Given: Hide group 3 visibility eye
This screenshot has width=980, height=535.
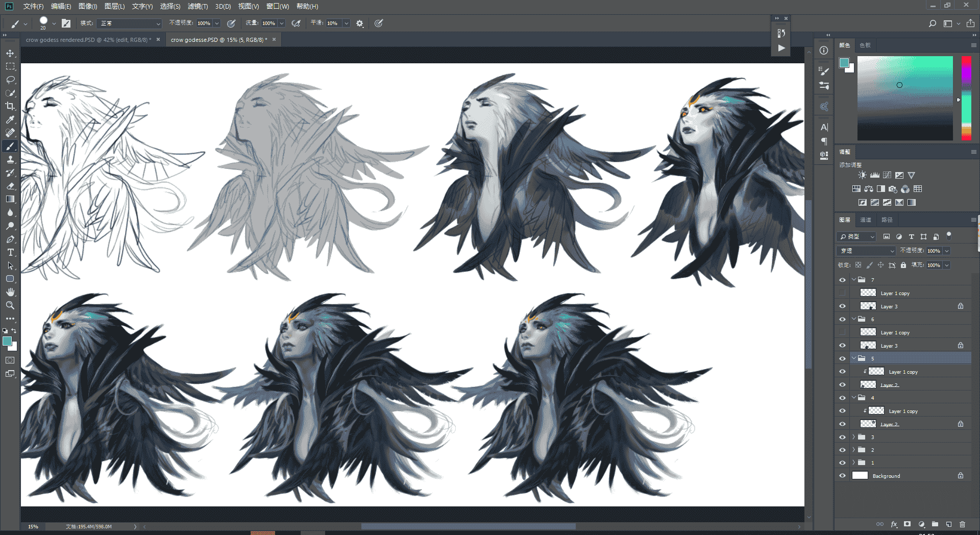Looking at the screenshot, I should click(x=842, y=437).
